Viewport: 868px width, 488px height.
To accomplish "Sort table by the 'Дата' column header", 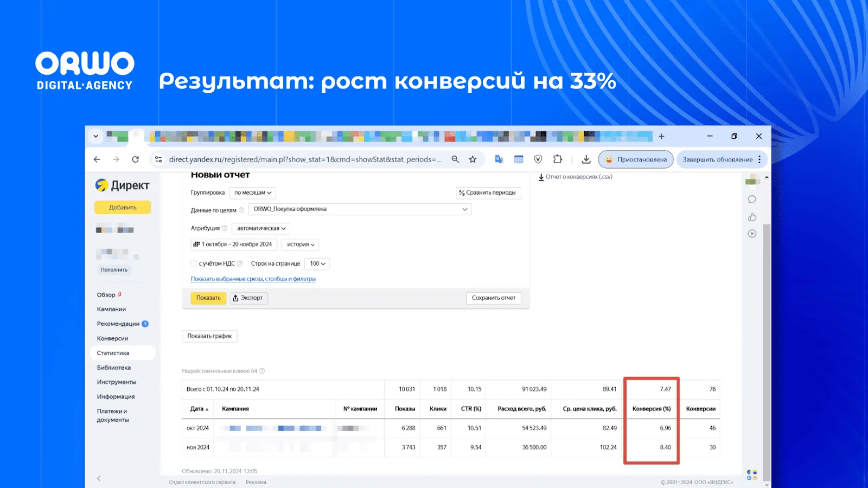I will pyautogui.click(x=199, y=409).
